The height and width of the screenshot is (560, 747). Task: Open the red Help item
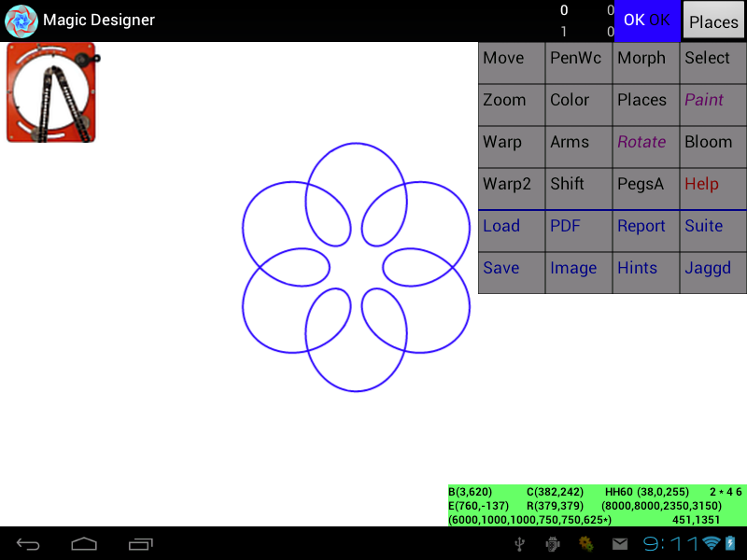click(x=713, y=189)
